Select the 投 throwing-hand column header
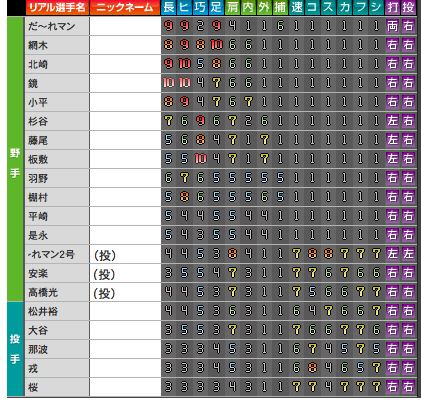 (x=408, y=7)
